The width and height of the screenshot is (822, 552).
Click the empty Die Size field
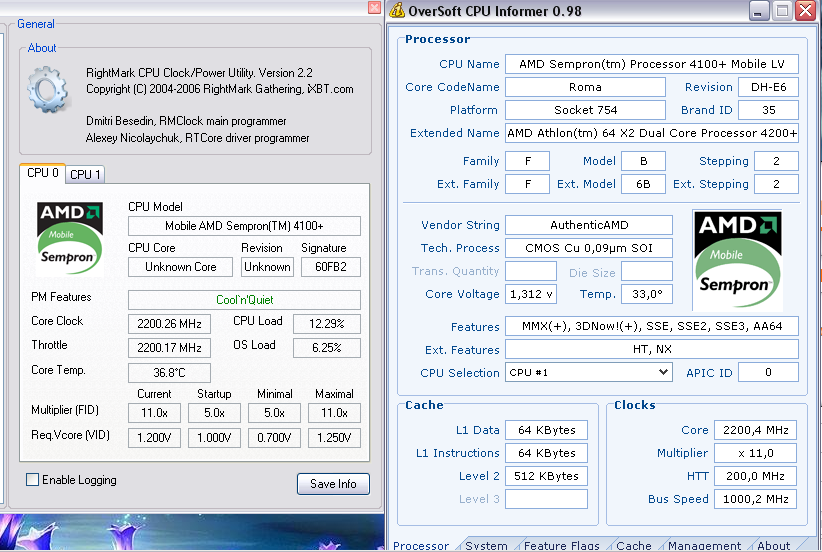(647, 271)
